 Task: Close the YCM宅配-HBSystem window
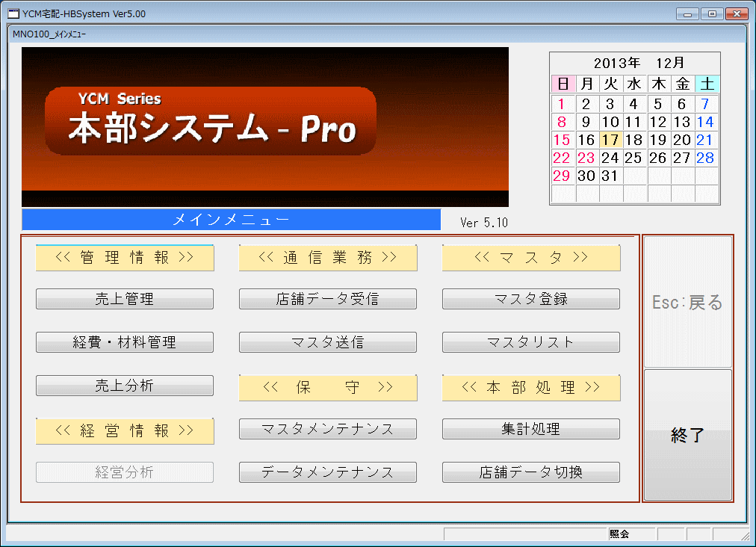pos(737,14)
